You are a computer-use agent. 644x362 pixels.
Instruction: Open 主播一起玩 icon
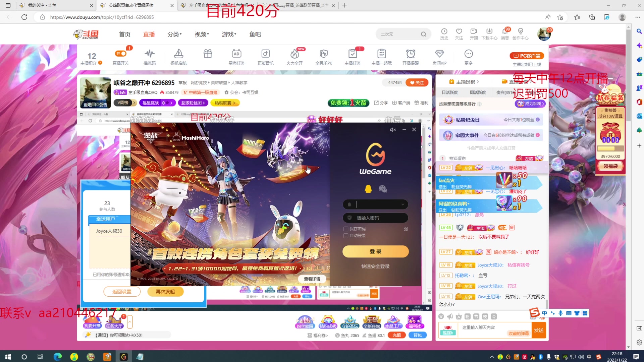pos(382,54)
